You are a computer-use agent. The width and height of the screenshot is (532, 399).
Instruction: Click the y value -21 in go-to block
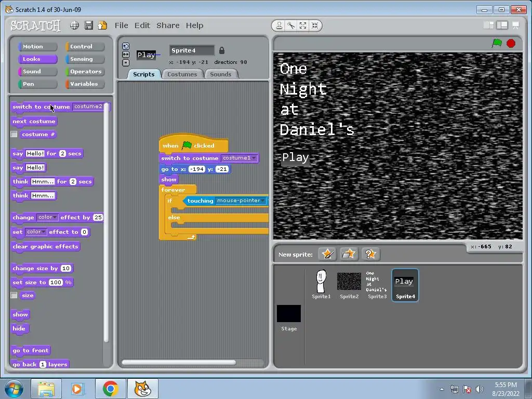pos(222,169)
